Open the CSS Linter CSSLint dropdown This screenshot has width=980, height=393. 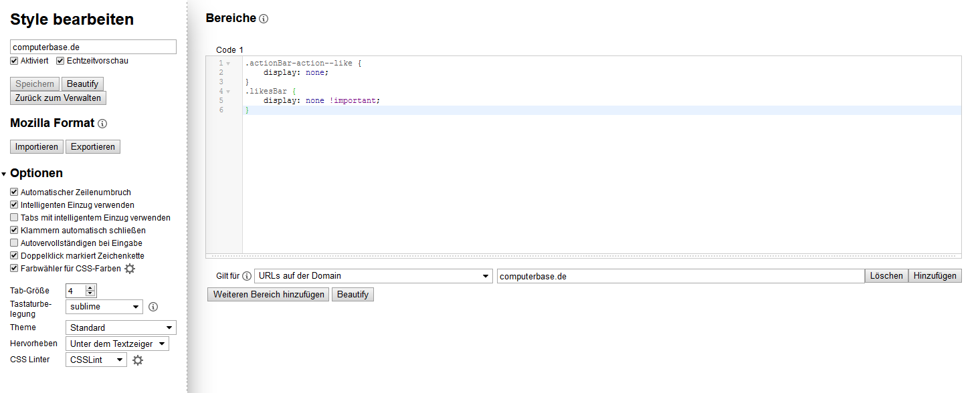[x=96, y=360]
